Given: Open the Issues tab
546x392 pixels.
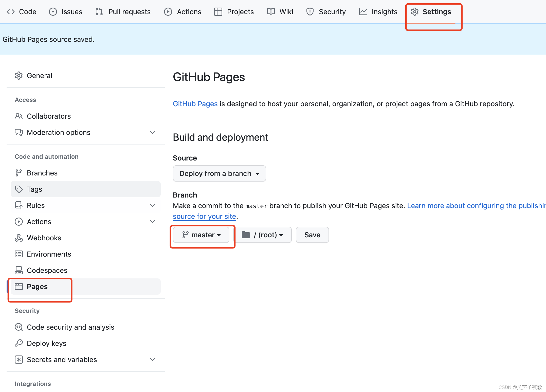Looking at the screenshot, I should pos(66,12).
